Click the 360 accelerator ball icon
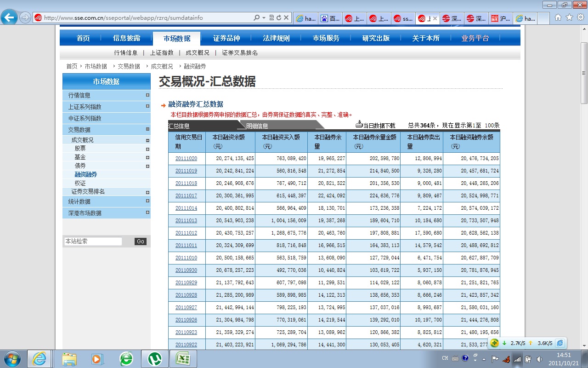588x368 pixels. 494,343
